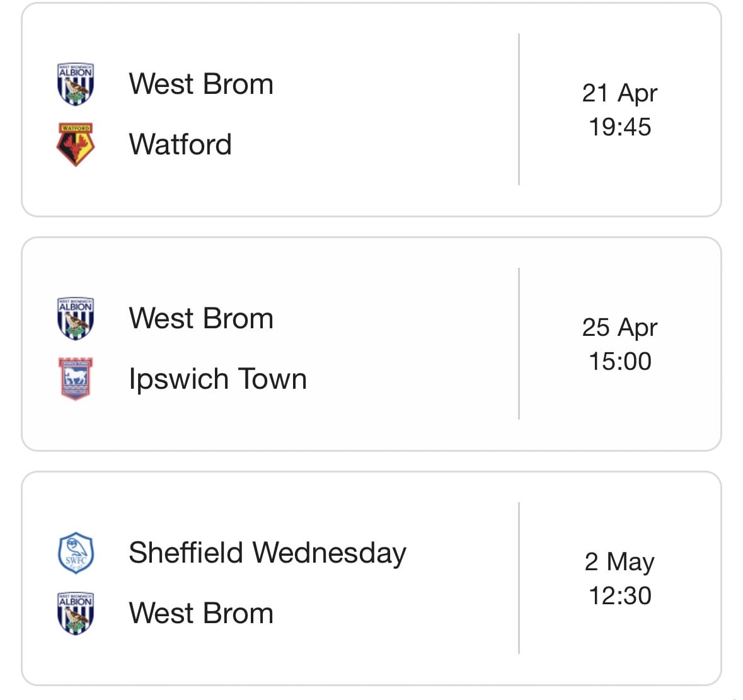Select West Brom name below Sheffield Wednesday
743x700 pixels.
pos(201,613)
